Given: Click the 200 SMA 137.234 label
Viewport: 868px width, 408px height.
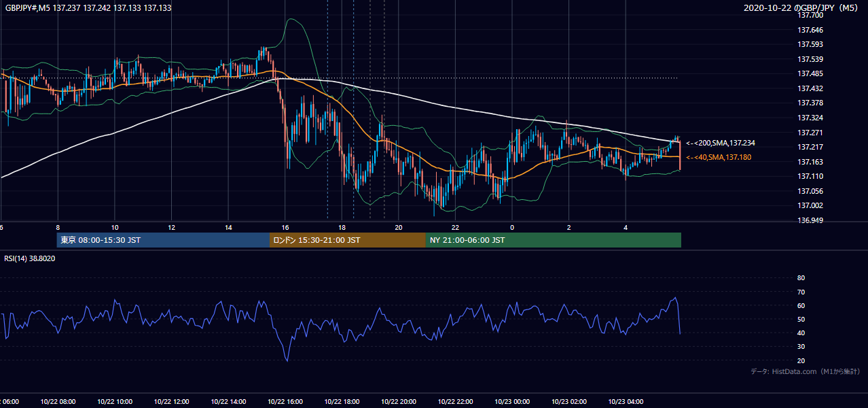Looking at the screenshot, I should click(721, 143).
